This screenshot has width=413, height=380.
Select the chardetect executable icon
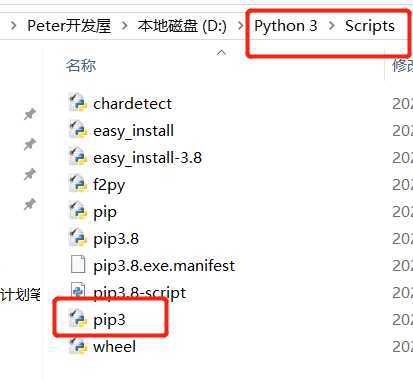tap(78, 102)
